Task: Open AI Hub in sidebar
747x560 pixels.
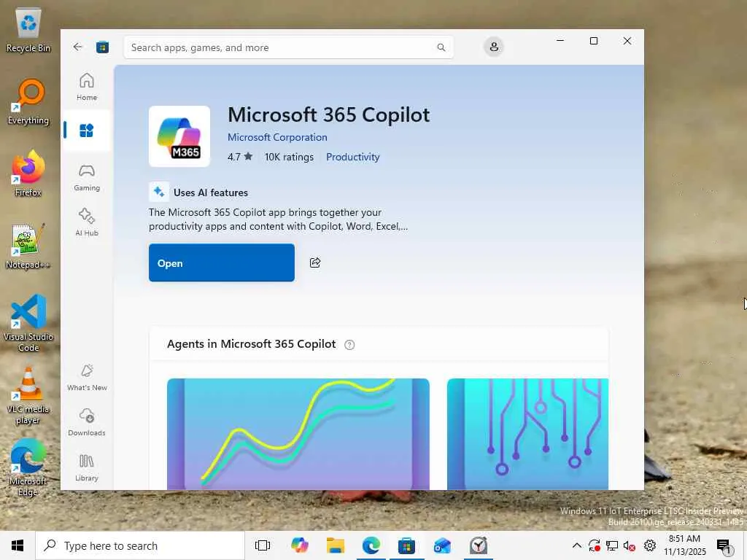Action: pos(87,222)
